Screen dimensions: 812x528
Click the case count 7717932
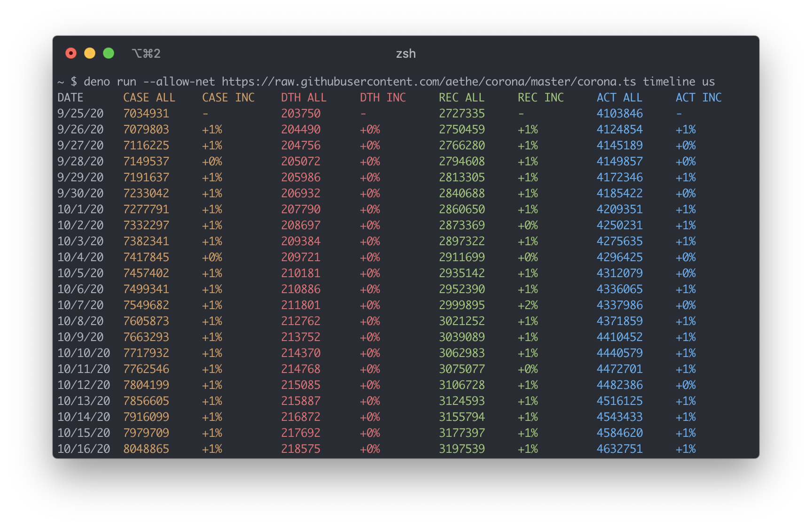pyautogui.click(x=146, y=353)
